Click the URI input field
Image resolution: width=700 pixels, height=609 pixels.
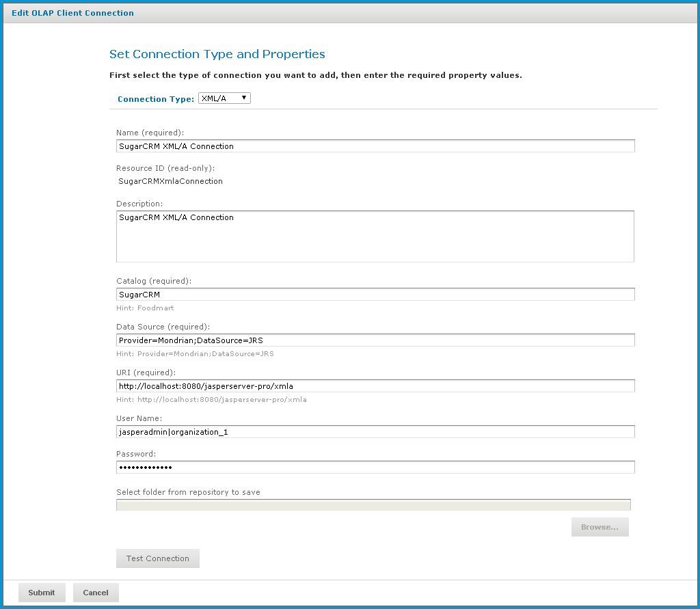[375, 385]
